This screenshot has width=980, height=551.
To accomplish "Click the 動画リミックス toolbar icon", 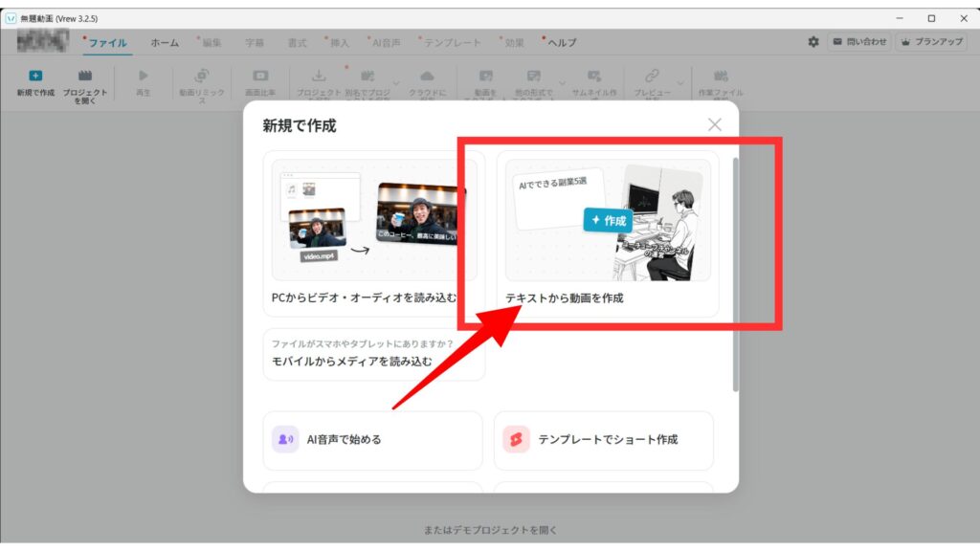I will click(202, 77).
